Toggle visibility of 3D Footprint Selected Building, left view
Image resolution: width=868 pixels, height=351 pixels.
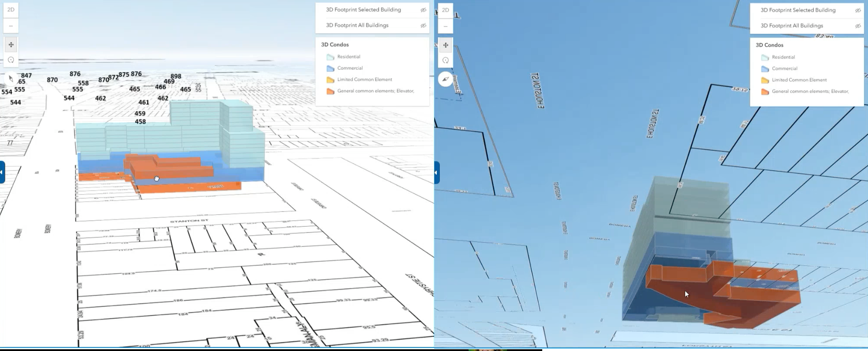423,10
